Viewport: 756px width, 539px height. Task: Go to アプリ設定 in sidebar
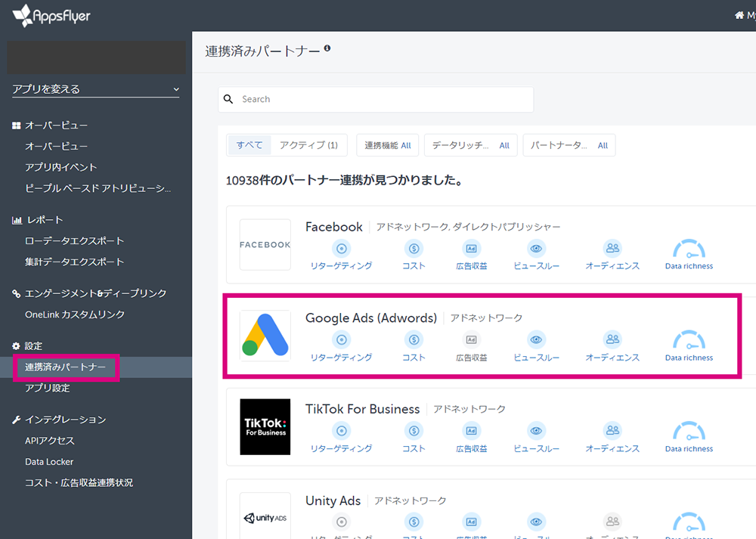(x=47, y=388)
